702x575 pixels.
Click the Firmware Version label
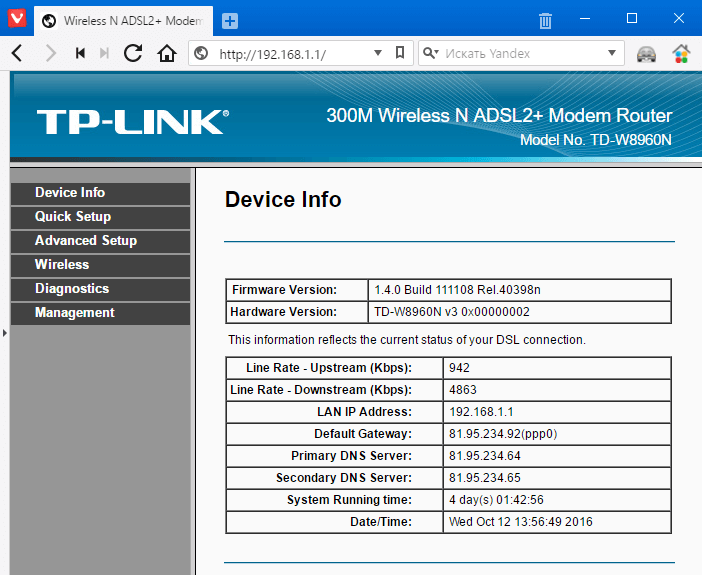pos(284,290)
